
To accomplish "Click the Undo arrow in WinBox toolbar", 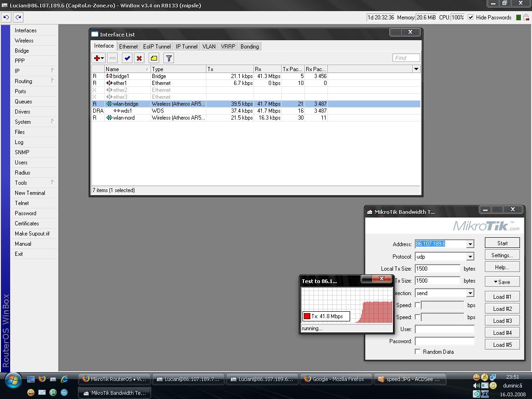I will click(x=6, y=17).
